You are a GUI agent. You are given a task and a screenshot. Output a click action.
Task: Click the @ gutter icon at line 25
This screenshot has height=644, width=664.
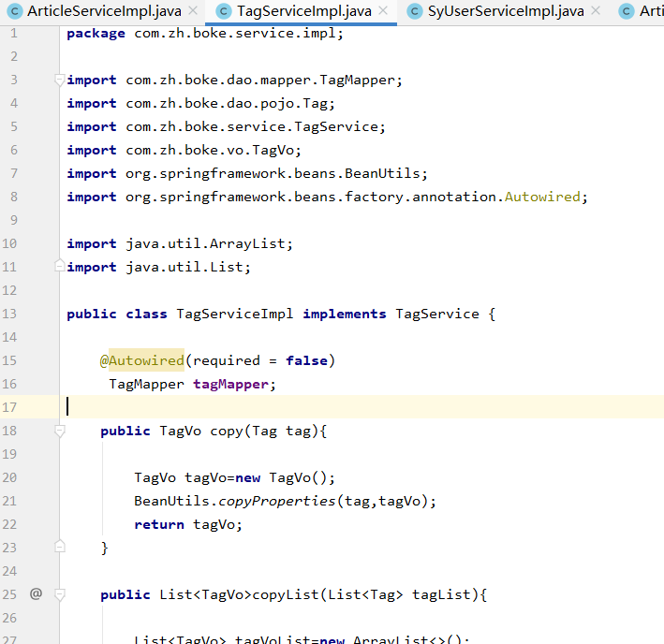pyautogui.click(x=36, y=594)
